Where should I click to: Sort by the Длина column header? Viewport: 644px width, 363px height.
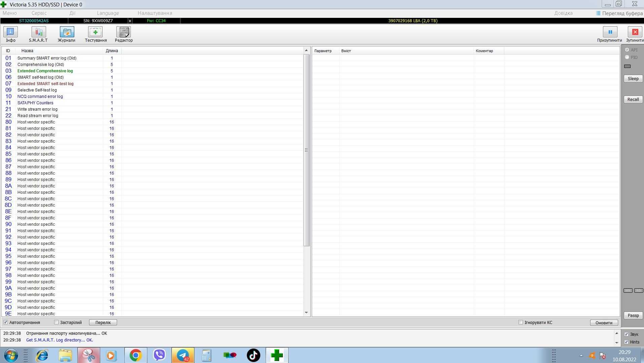coord(112,51)
